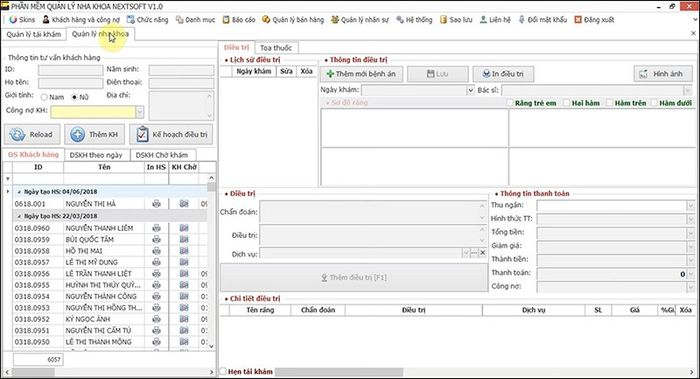Open the Thu ngân dropdown
700x379 pixels.
(691, 205)
